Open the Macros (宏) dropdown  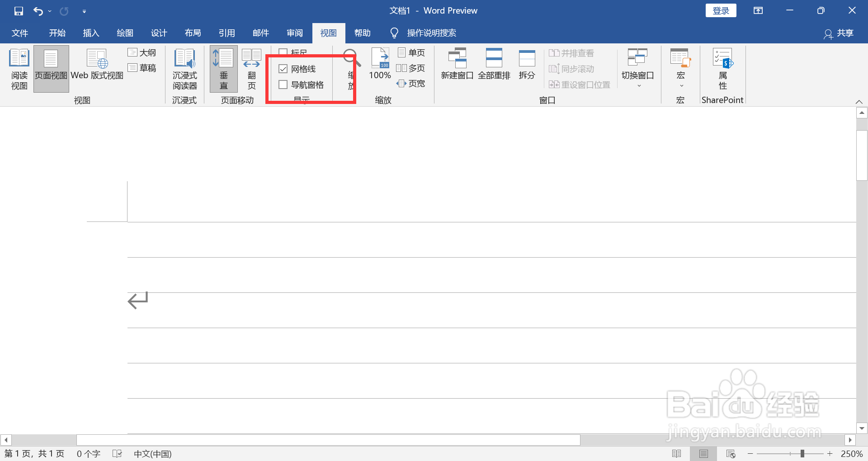[x=680, y=68]
